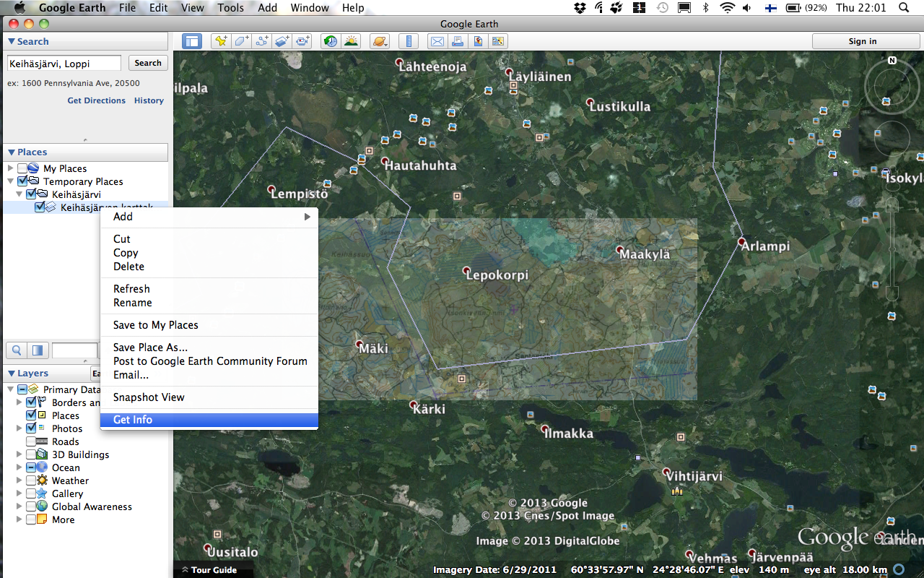Image resolution: width=924 pixels, height=578 pixels.
Task: Click the Dropbox icon in menu bar
Action: 580,8
